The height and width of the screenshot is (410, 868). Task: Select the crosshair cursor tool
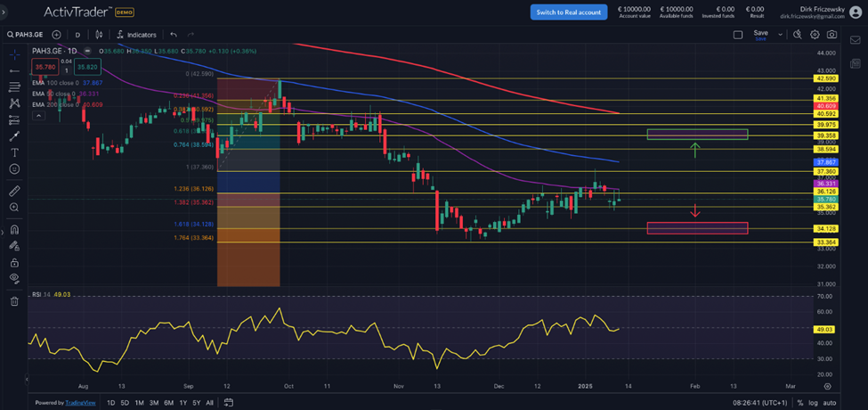(x=14, y=53)
